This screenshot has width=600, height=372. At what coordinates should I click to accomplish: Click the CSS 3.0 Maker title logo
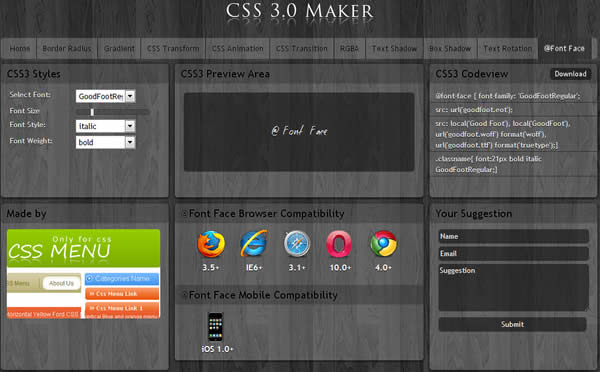(300, 11)
